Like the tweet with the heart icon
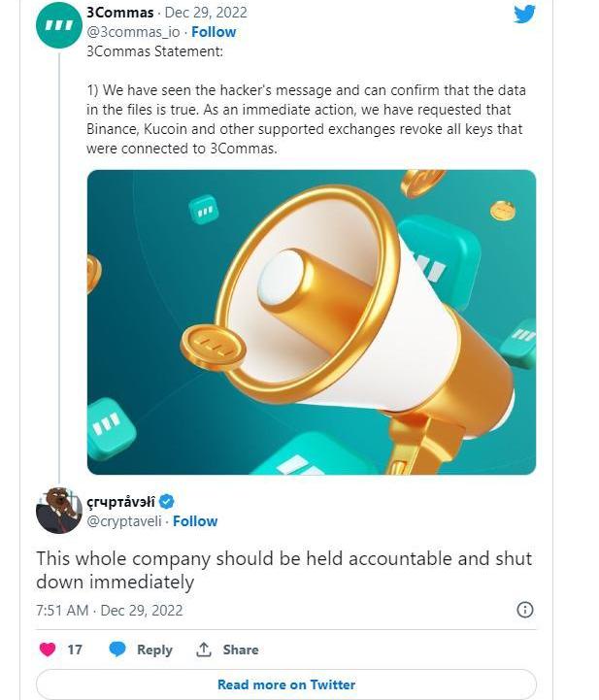Viewport: 599px width, 700px height. point(47,650)
